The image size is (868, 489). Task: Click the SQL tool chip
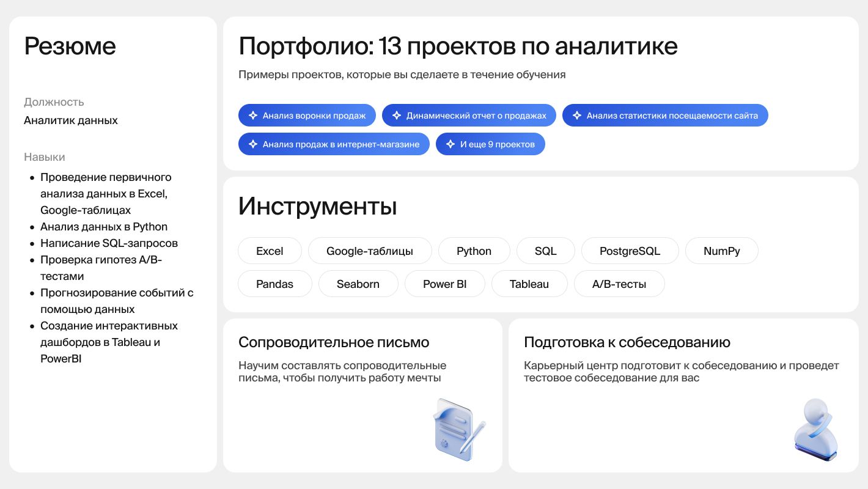tap(545, 251)
